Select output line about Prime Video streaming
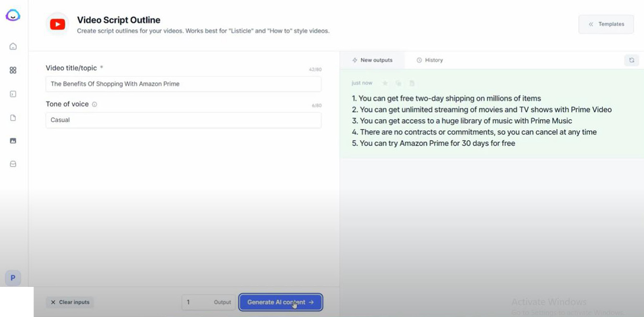Image resolution: width=644 pixels, height=317 pixels. click(482, 109)
